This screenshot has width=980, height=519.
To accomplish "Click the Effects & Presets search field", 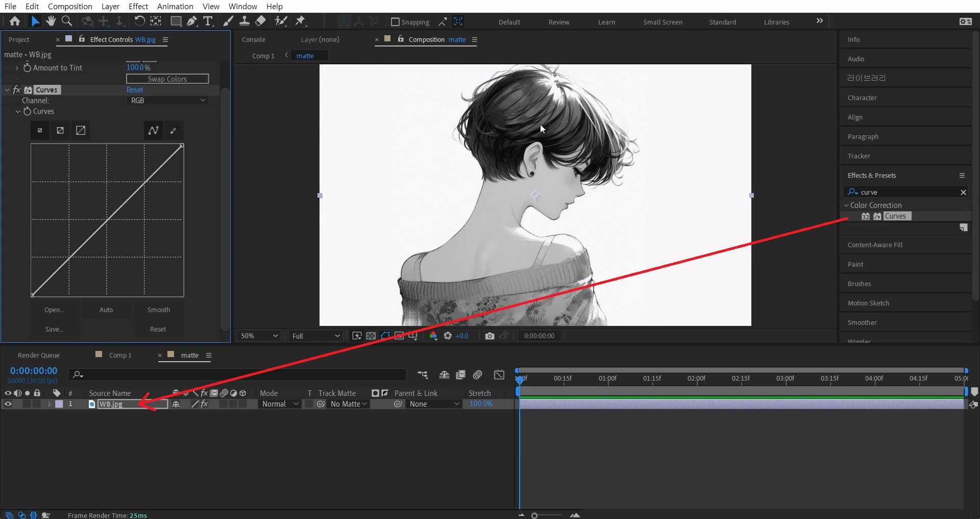I will pyautogui.click(x=906, y=192).
